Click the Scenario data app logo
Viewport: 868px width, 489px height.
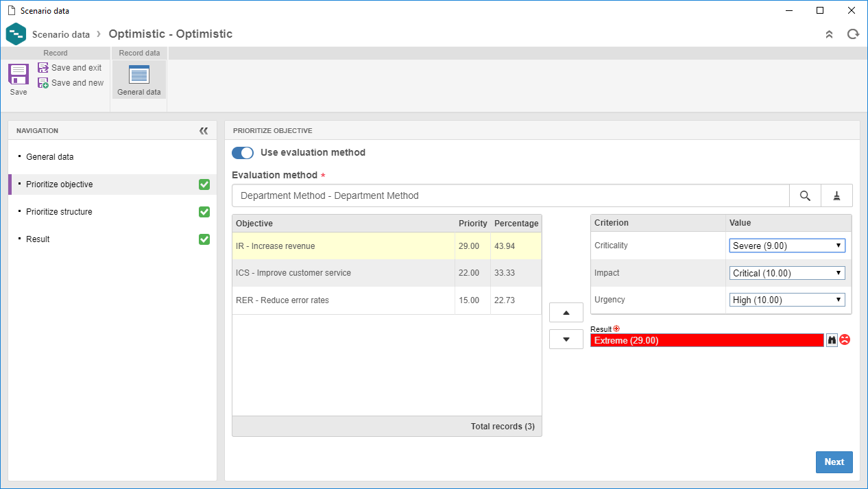(x=16, y=34)
